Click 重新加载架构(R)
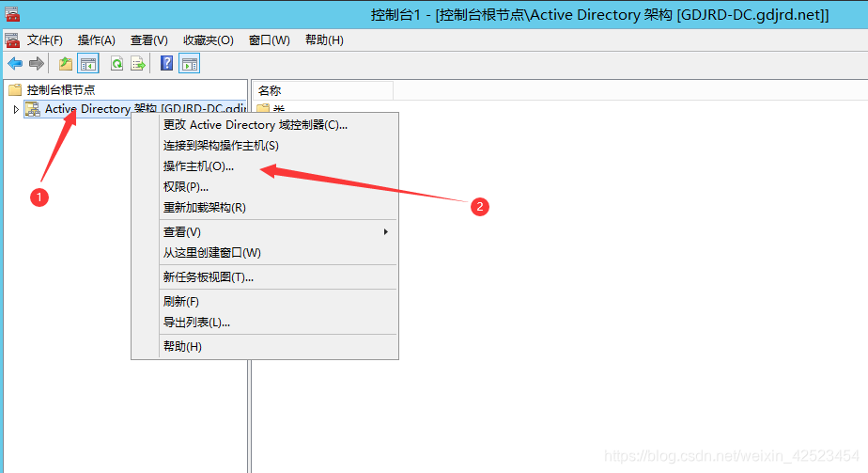The image size is (868, 473). [265, 208]
